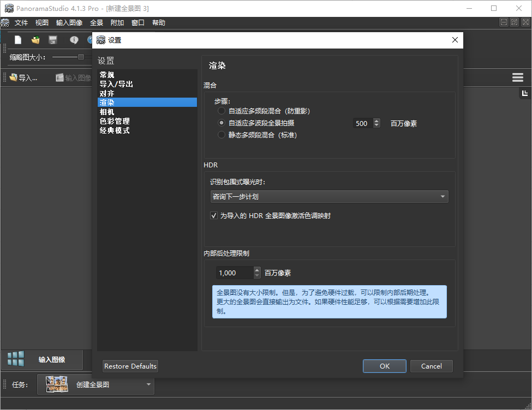Click the layout icon below the hamburger menu
The height and width of the screenshot is (410, 532).
524,93
